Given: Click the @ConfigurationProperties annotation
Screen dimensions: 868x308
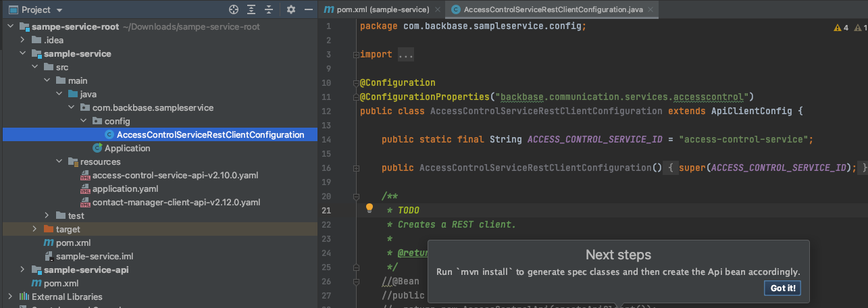Looking at the screenshot, I should pos(425,97).
